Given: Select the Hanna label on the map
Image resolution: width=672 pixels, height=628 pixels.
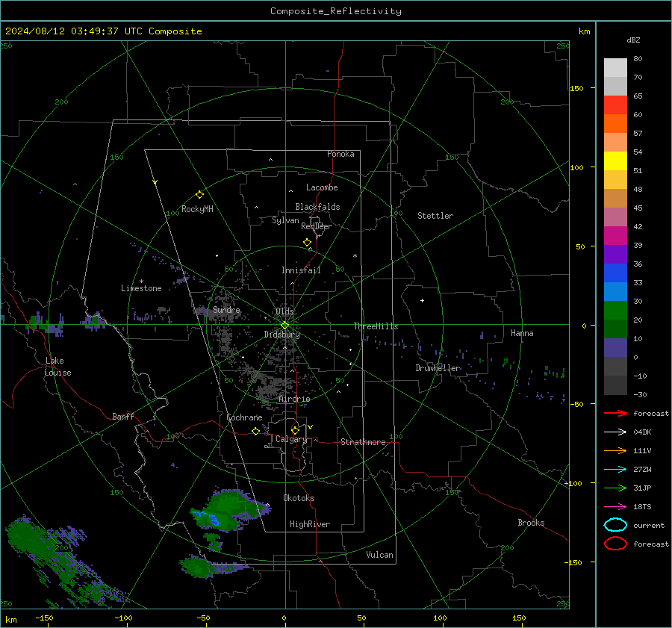Looking at the screenshot, I should point(522,333).
